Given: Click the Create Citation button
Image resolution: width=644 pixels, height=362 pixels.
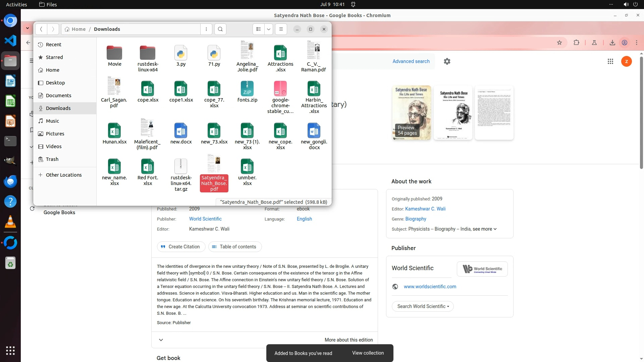Looking at the screenshot, I should click(181, 247).
